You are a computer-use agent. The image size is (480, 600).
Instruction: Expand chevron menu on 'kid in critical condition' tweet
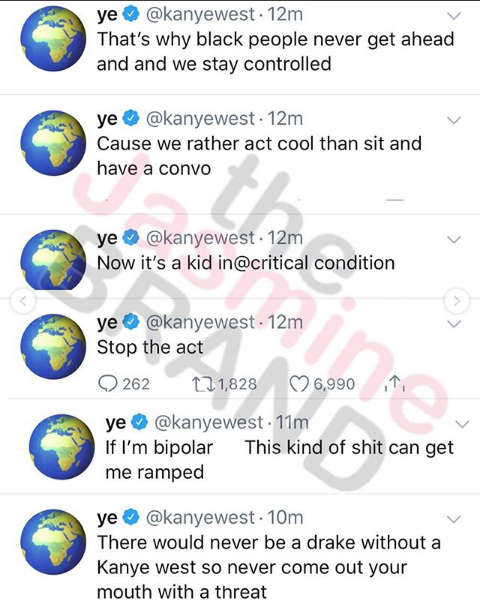pyautogui.click(x=454, y=240)
